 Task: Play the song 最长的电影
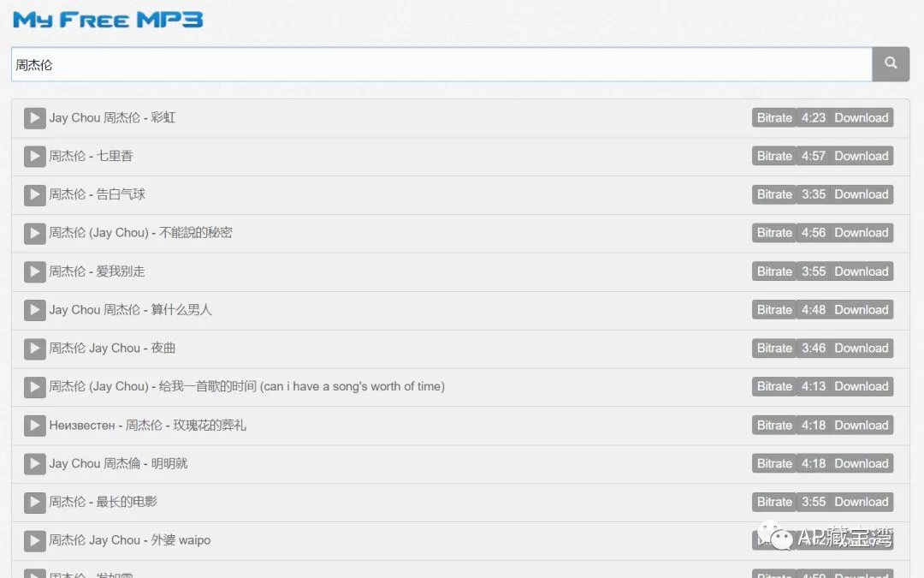(x=35, y=503)
